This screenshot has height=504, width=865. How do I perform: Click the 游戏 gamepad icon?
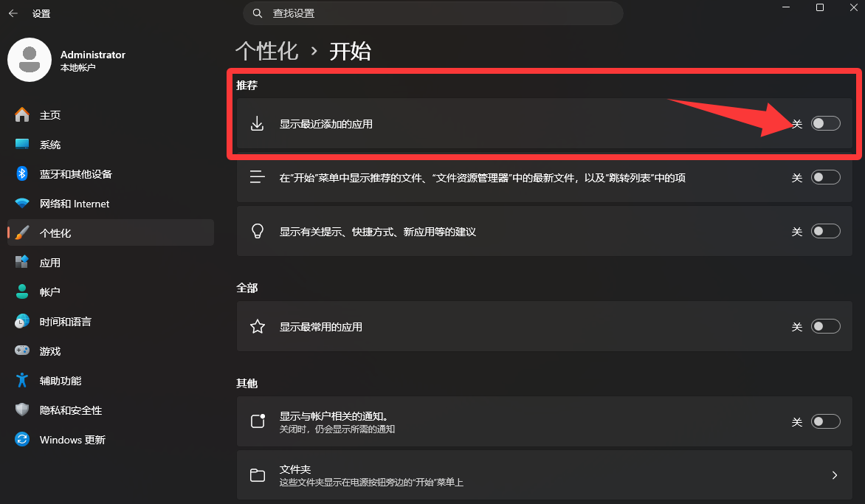pyautogui.click(x=22, y=351)
